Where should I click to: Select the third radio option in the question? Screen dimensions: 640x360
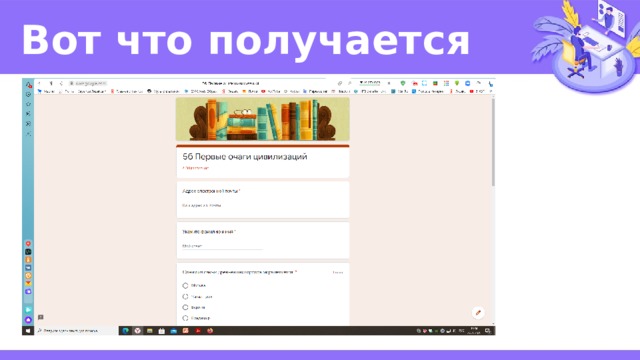pos(185,307)
